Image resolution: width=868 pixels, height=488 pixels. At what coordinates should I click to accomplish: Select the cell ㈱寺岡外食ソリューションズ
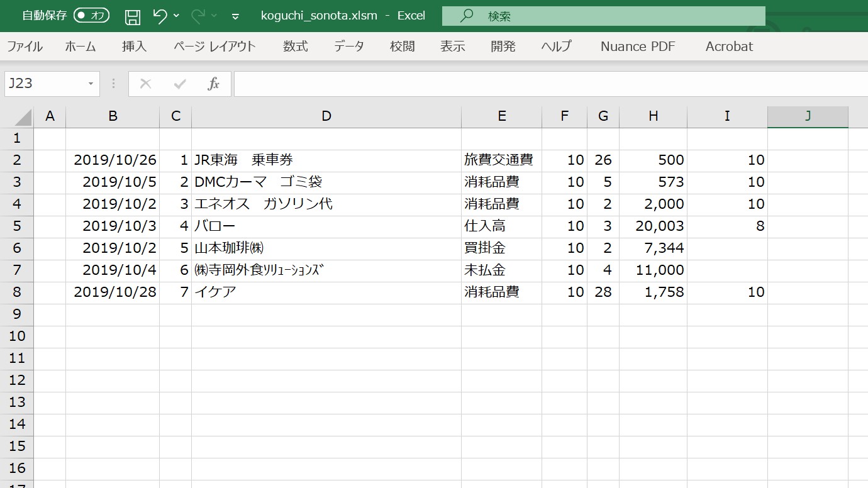(x=326, y=270)
